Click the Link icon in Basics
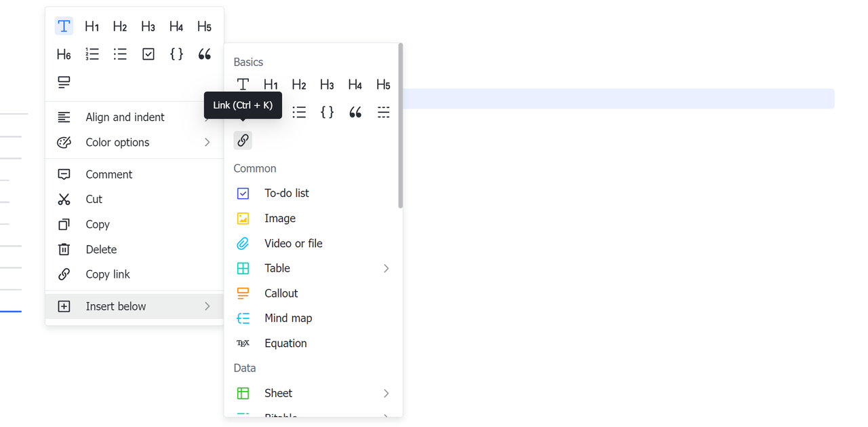The width and height of the screenshot is (868, 427). (243, 141)
